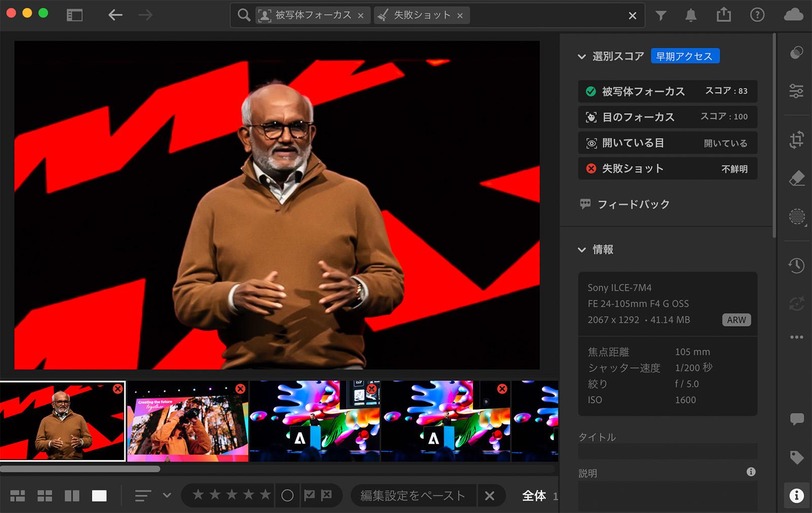Click the 早期アクセス badge
The width and height of the screenshot is (812, 513).
coord(685,56)
